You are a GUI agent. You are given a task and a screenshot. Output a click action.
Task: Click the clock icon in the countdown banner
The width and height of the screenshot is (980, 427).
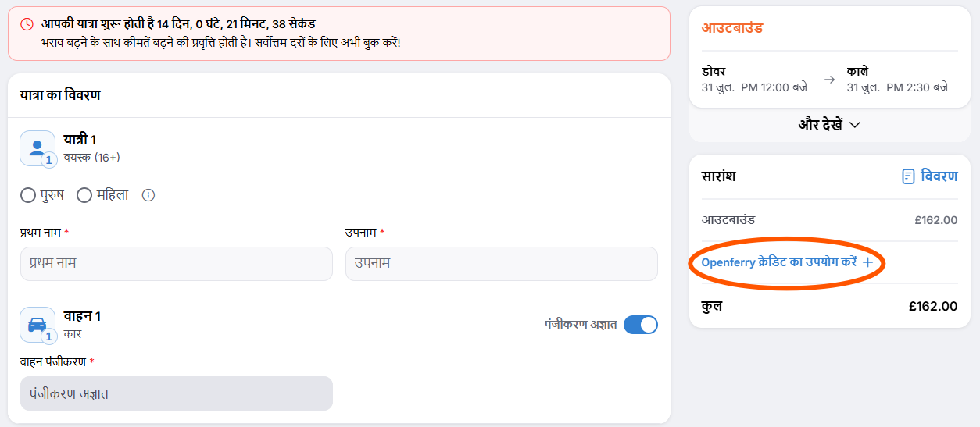coord(27,24)
